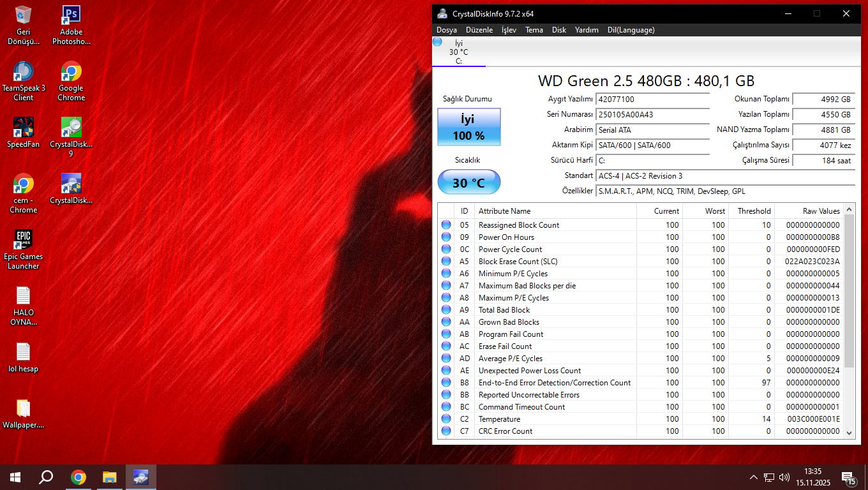The width and height of the screenshot is (868, 490).
Task: Click the Worst column header
Action: click(x=706, y=211)
